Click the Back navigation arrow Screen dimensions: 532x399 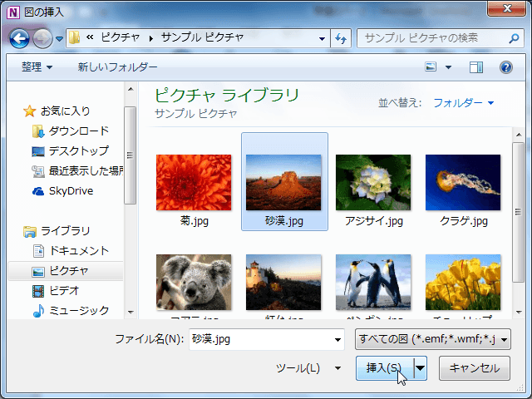pyautogui.click(x=19, y=38)
